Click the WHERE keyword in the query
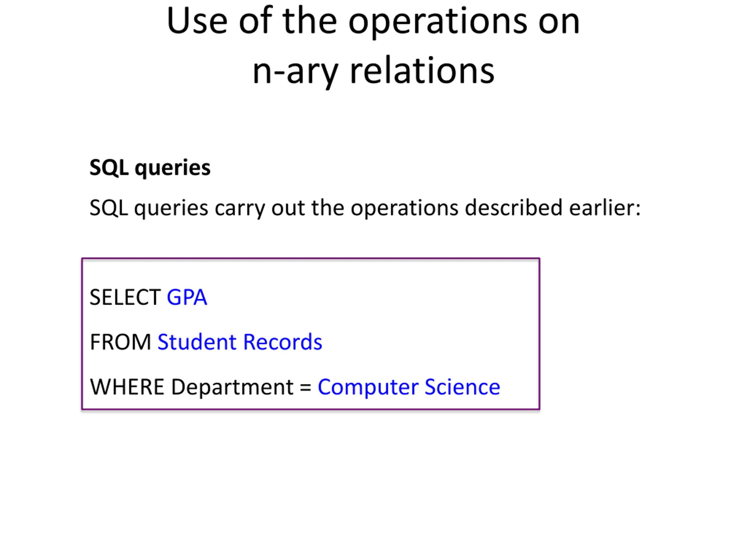This screenshot has width=747, height=560. point(127,387)
